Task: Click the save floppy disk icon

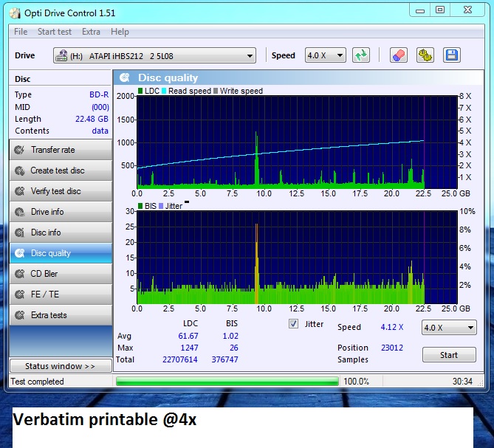Action: pos(451,55)
